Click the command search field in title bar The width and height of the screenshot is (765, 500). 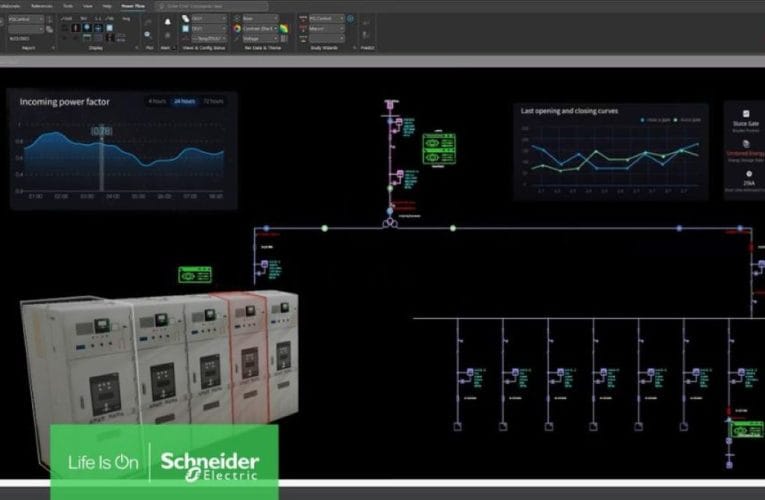coord(211,6)
